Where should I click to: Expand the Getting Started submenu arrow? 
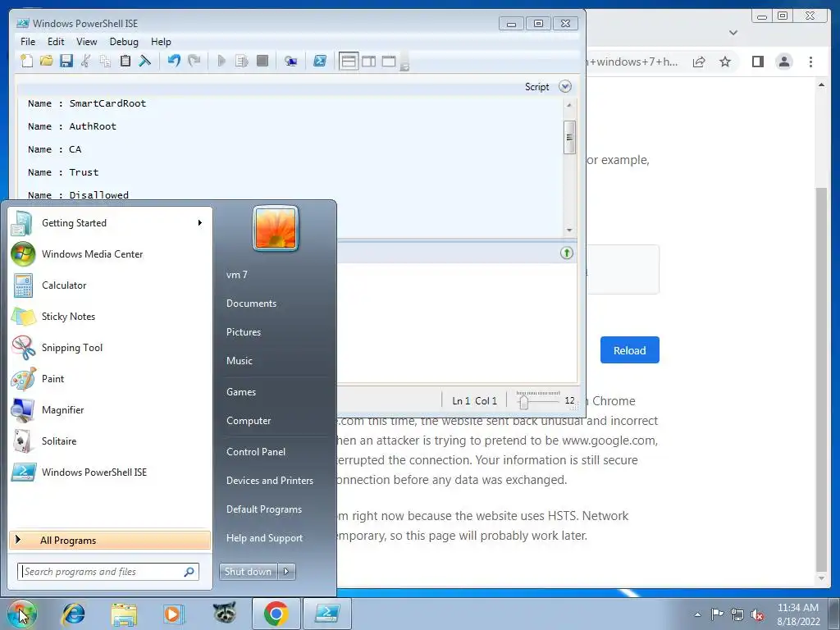click(200, 223)
